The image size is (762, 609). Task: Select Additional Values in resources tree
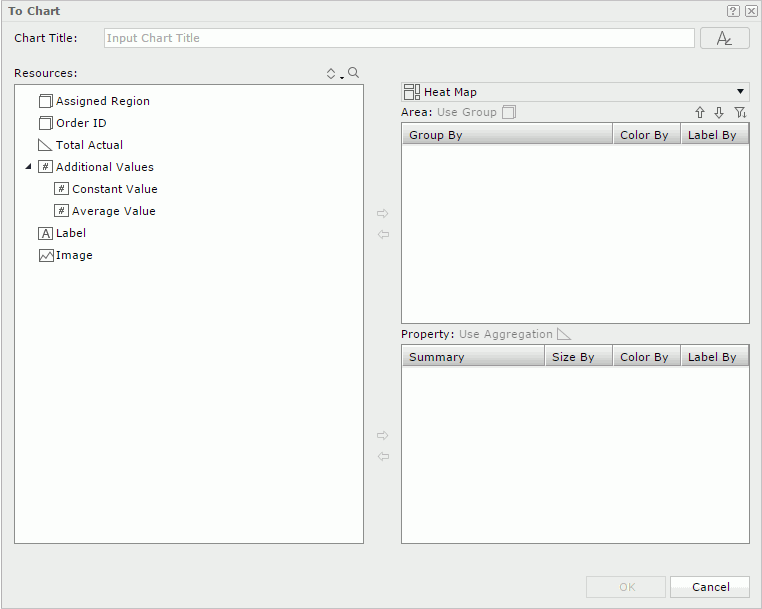(x=104, y=167)
